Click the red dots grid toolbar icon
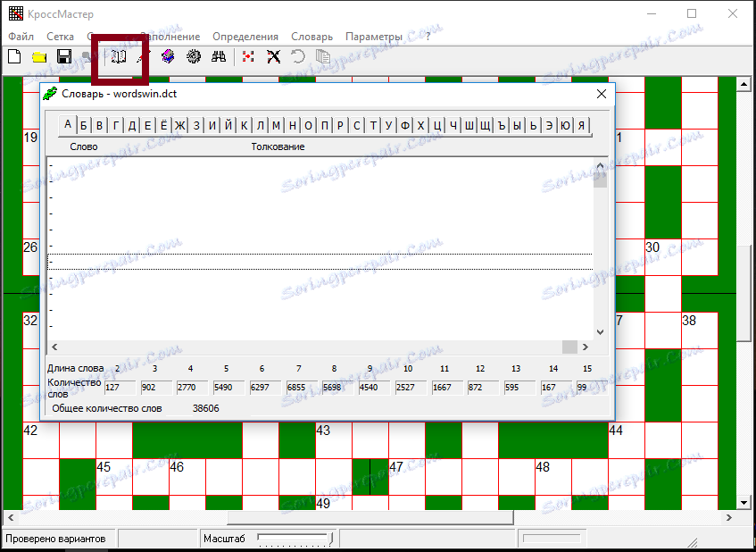This screenshot has height=552, width=756. pos(248,57)
